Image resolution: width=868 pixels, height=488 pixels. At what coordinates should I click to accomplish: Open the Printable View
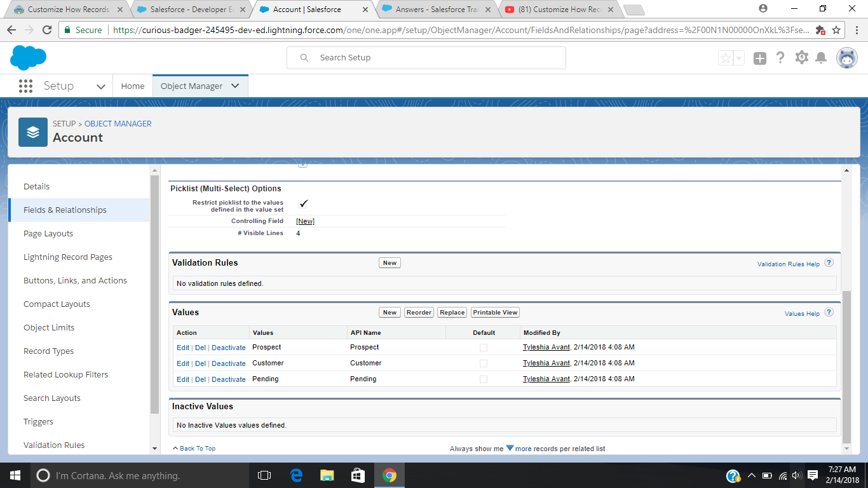(495, 312)
